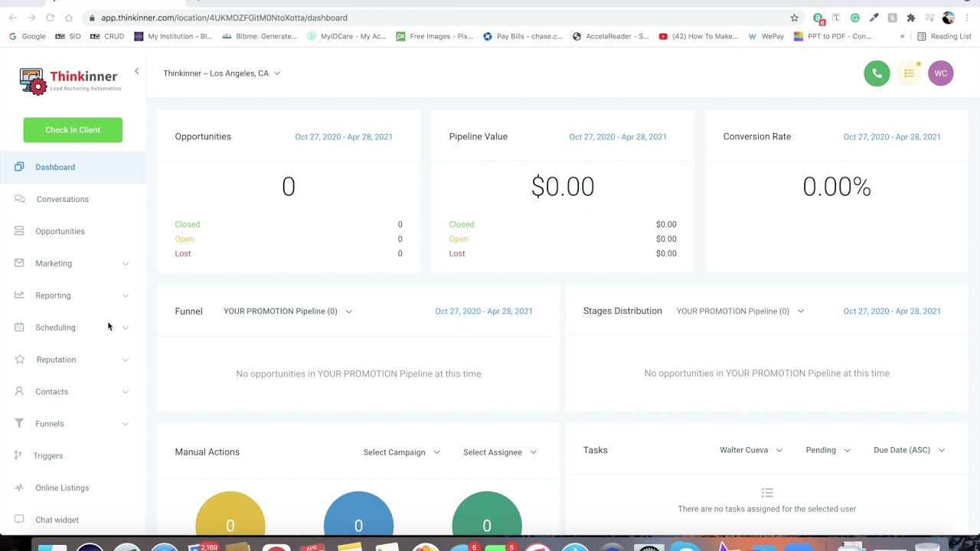Expand the Funnels submenu chevron
The width and height of the screenshot is (980, 551).
(126, 425)
